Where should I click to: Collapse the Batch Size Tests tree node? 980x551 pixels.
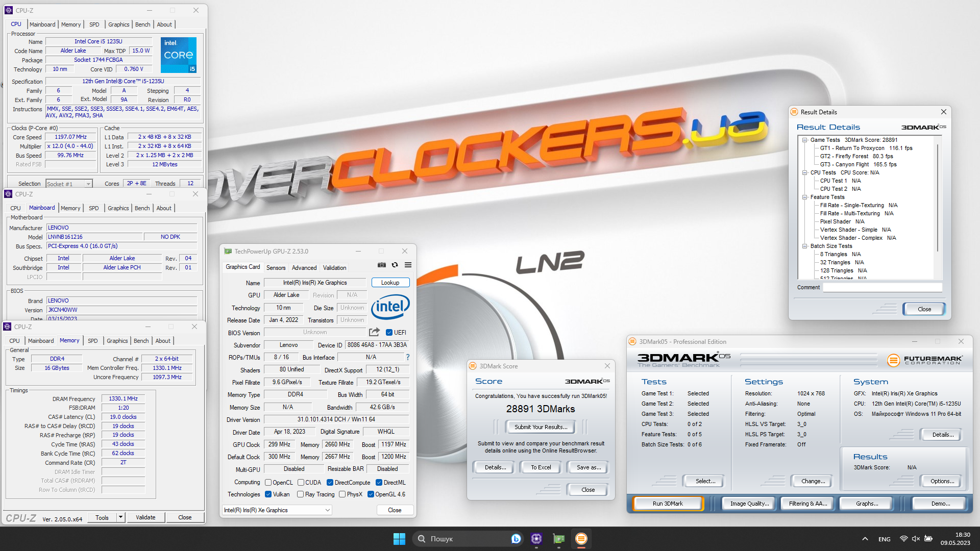click(x=805, y=246)
